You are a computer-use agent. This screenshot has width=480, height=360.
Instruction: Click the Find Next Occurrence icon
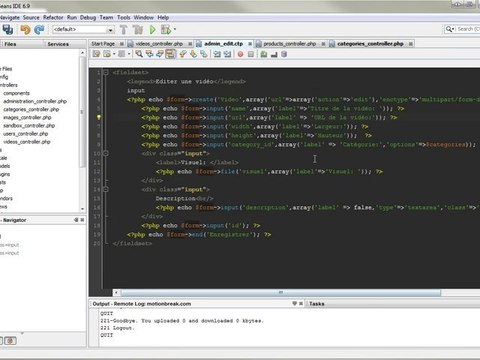click(160, 54)
